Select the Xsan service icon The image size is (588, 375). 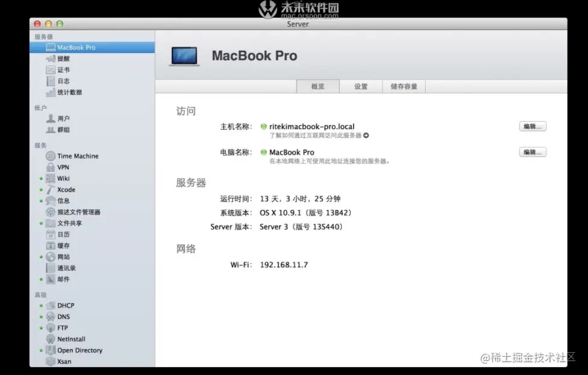[x=51, y=362]
